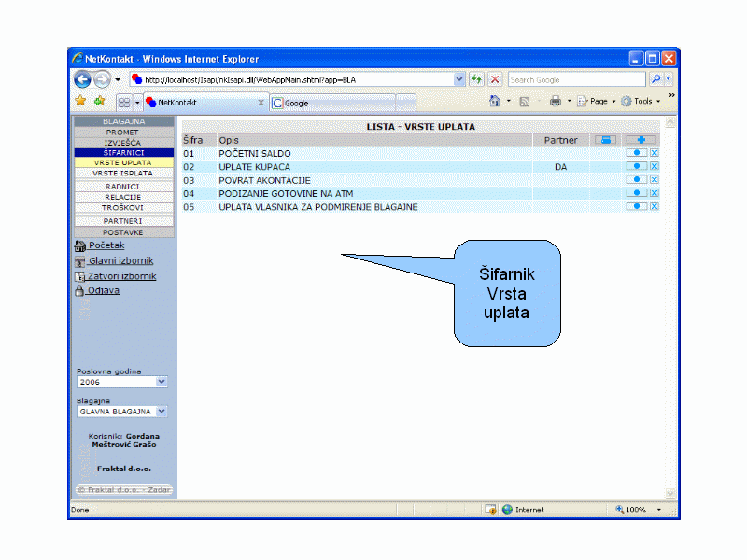
Task: Click the Home icon in the command bar
Action: point(495,101)
